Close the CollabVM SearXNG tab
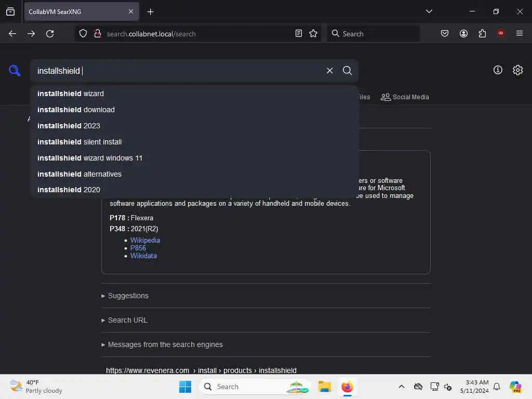The image size is (532, 399). 131,11
